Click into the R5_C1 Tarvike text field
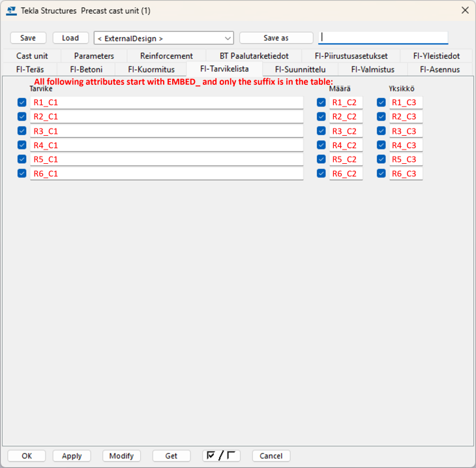Image resolution: width=476 pixels, height=468 pixels. 166,159
